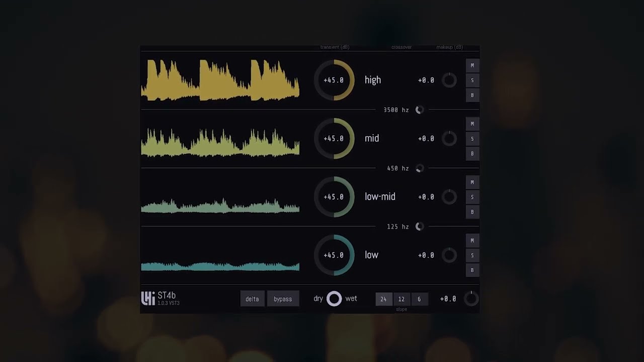Click the ST4b plugin name text
Viewport: 644px width, 362px height.
(167, 296)
